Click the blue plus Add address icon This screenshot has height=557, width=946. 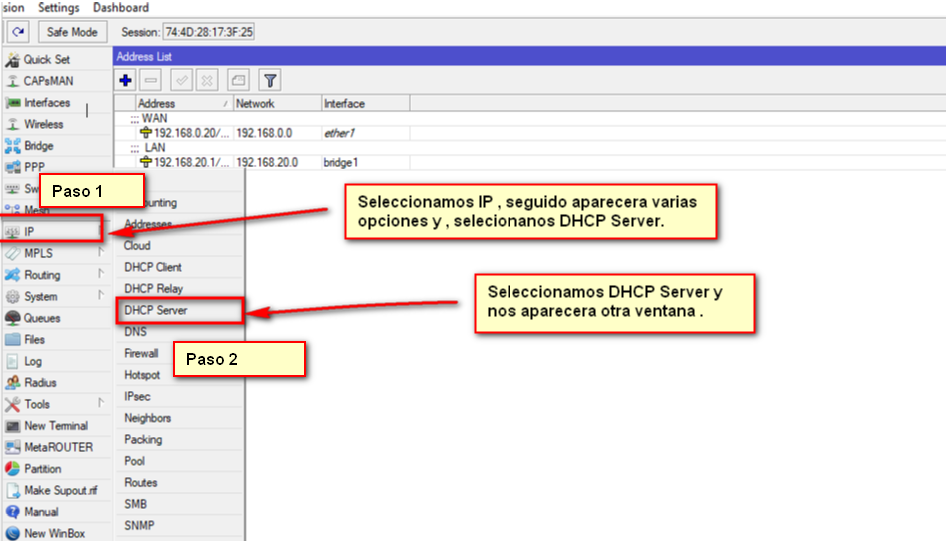coord(126,80)
